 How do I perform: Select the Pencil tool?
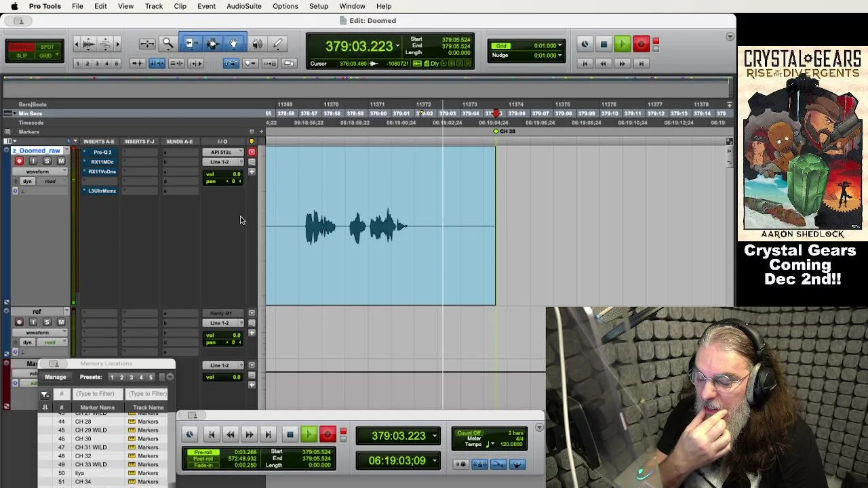(x=277, y=44)
